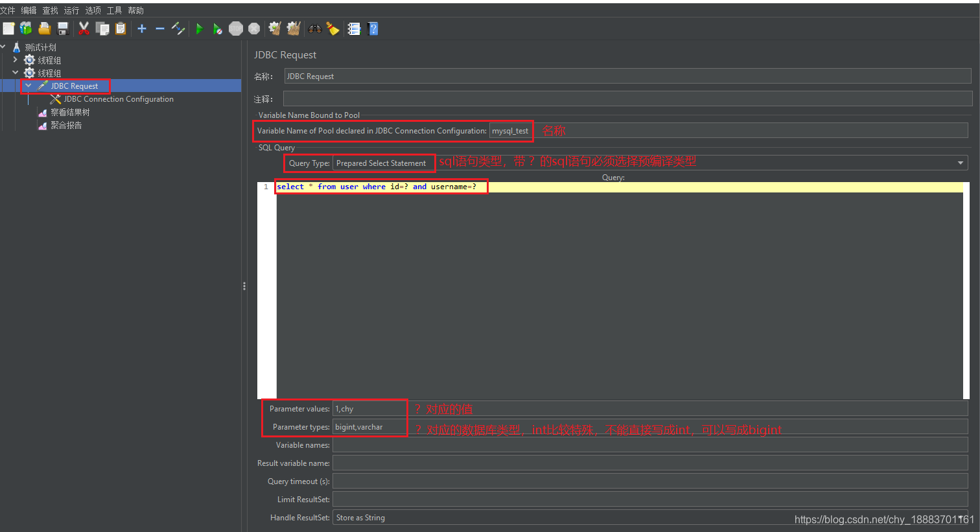Open the 文件 menu
Image resolution: width=980 pixels, height=532 pixels.
(x=8, y=10)
